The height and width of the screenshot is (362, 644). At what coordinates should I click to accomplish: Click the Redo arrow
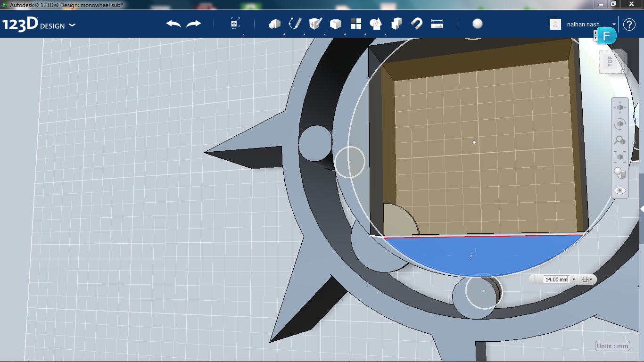pyautogui.click(x=194, y=24)
